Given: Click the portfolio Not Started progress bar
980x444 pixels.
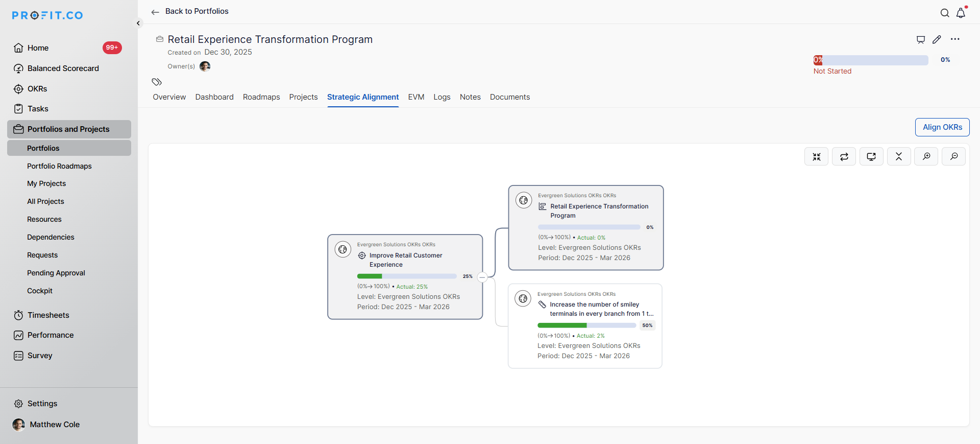Looking at the screenshot, I should coord(871,60).
